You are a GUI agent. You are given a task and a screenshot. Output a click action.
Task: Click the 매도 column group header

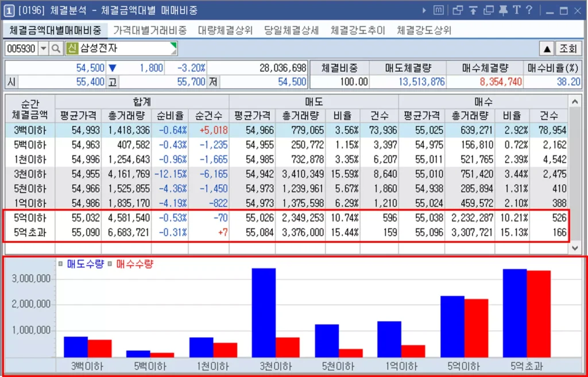pyautogui.click(x=314, y=102)
